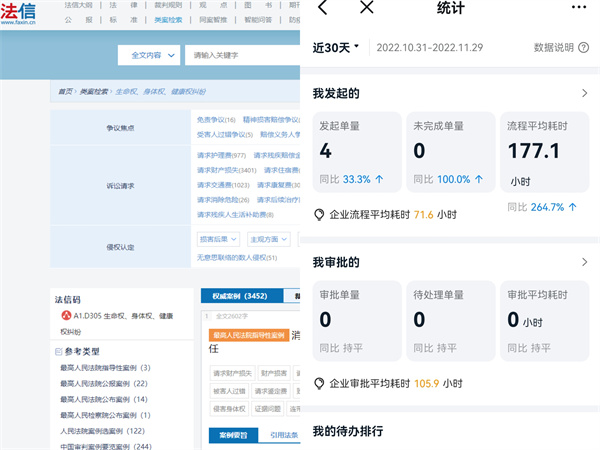
Task: Open 裁判规则 in the top navigation
Action: (x=168, y=5)
